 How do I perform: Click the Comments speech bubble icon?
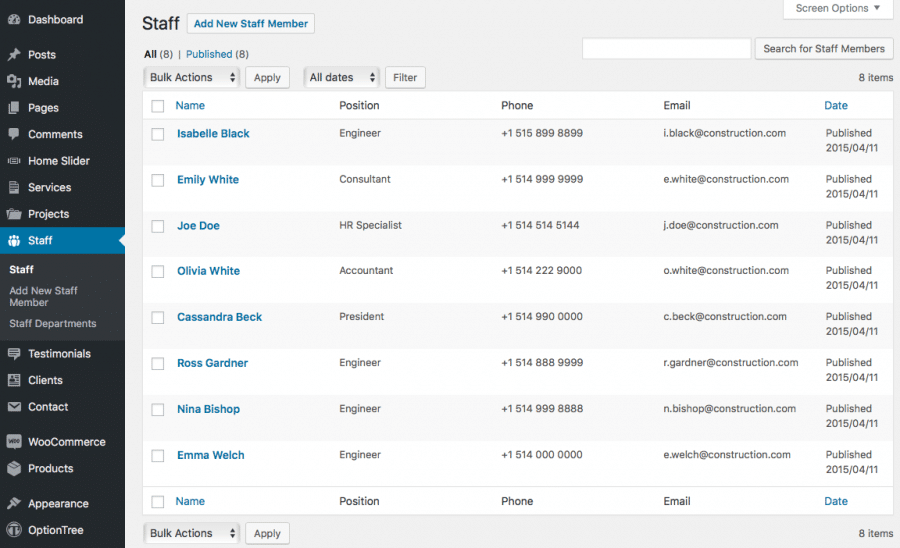[14, 134]
